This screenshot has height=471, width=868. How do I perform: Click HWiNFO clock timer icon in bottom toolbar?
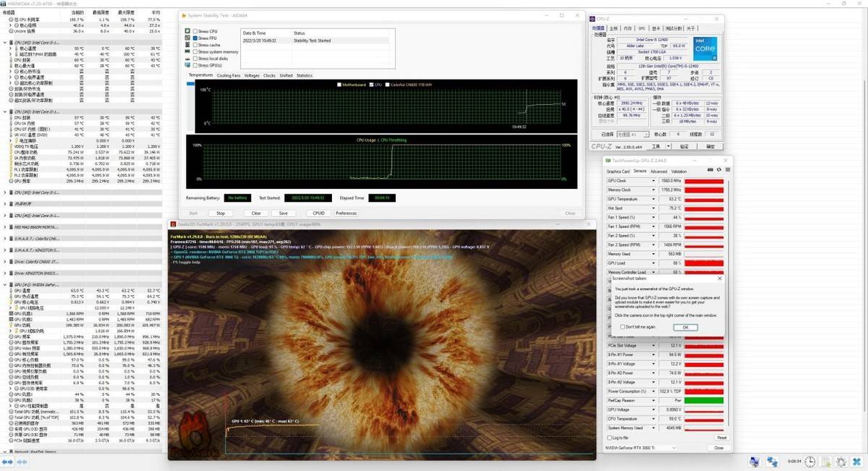point(810,462)
